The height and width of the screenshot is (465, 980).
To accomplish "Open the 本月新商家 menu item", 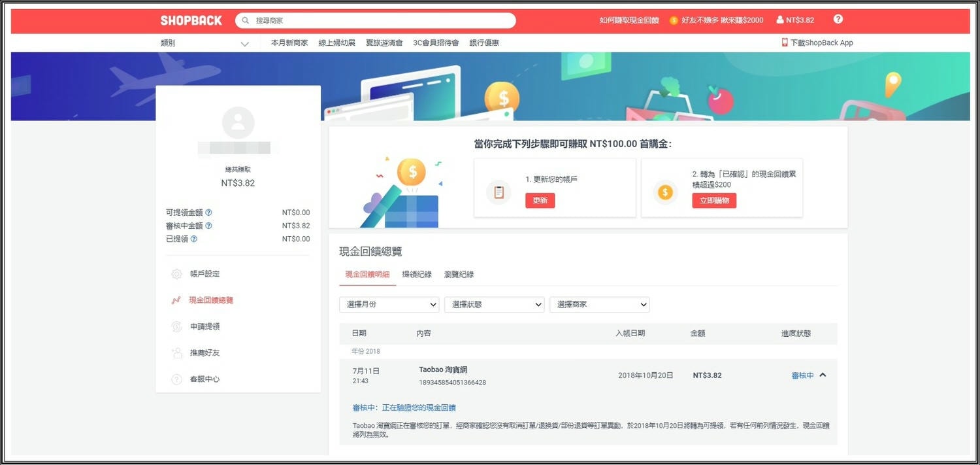I will [x=289, y=42].
